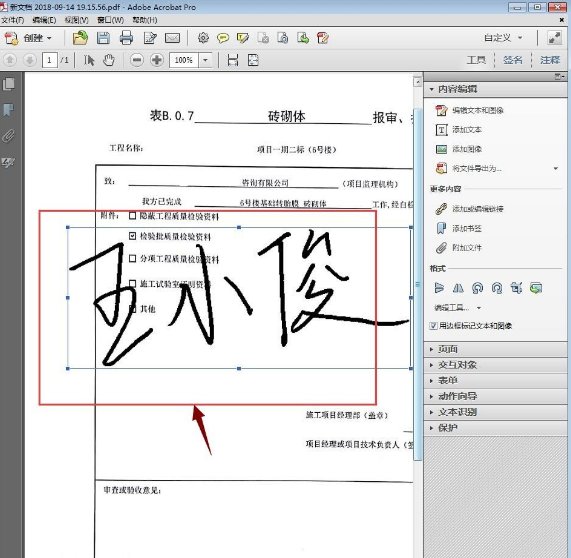571x558 pixels.
Task: Expand the 页面 section
Action: pyautogui.click(x=496, y=349)
